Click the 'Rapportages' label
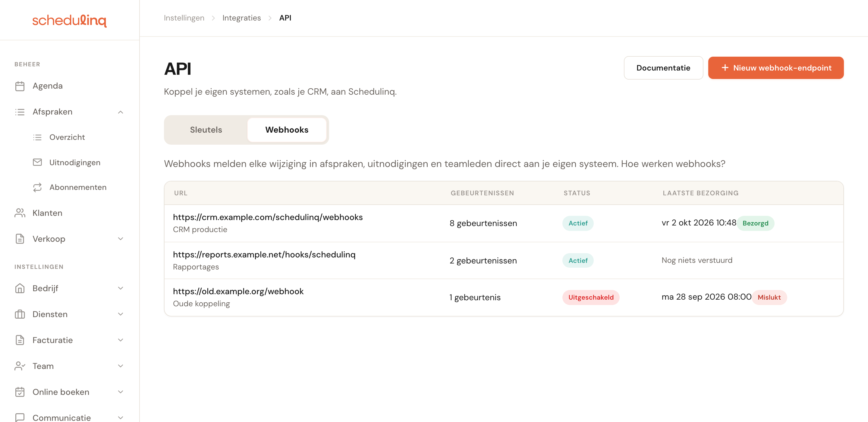868x422 pixels. (196, 267)
